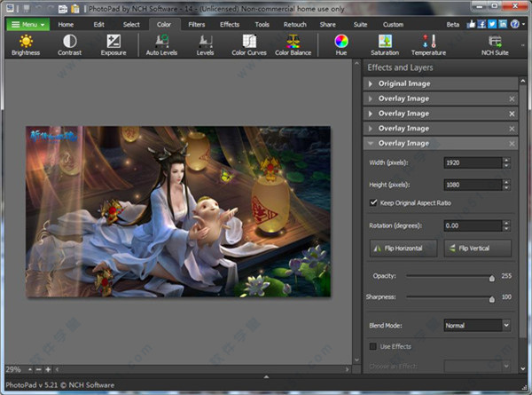Open the Color Balance tool
The height and width of the screenshot is (395, 532).
[x=293, y=45]
